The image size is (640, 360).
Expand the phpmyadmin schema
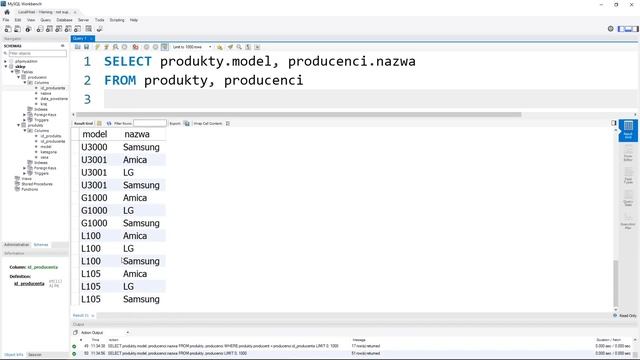click(x=5, y=61)
